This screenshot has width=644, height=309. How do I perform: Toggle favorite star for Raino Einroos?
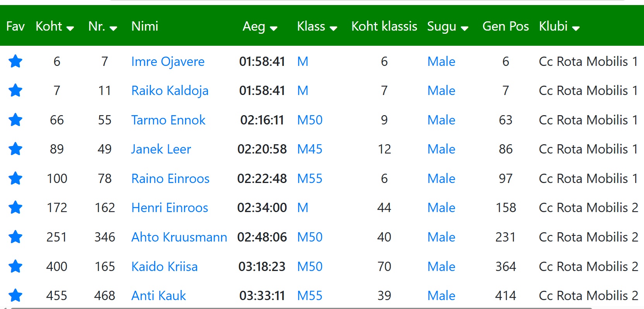15,178
